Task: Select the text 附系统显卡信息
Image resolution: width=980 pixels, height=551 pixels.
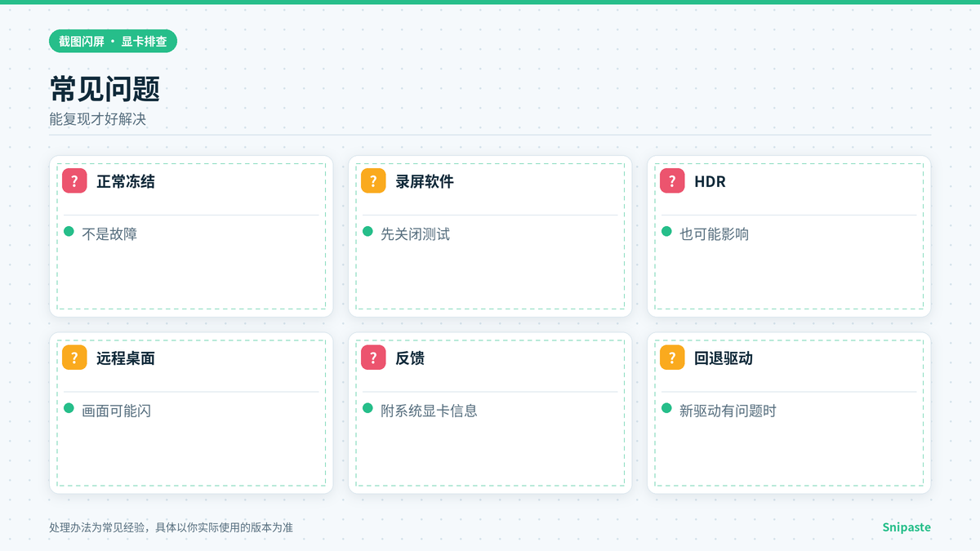Action: (429, 411)
